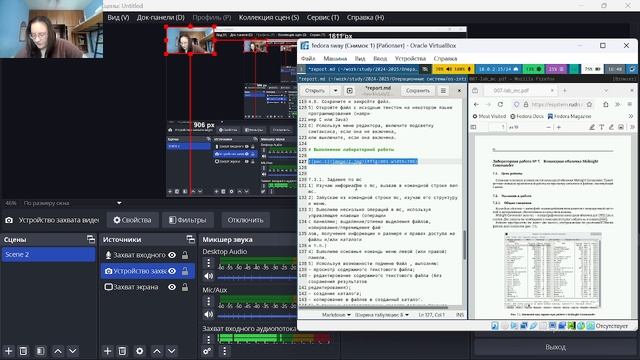This screenshot has width=640, height=360.
Task: Toggle visibility of Устройство захвата source
Action: [172, 271]
